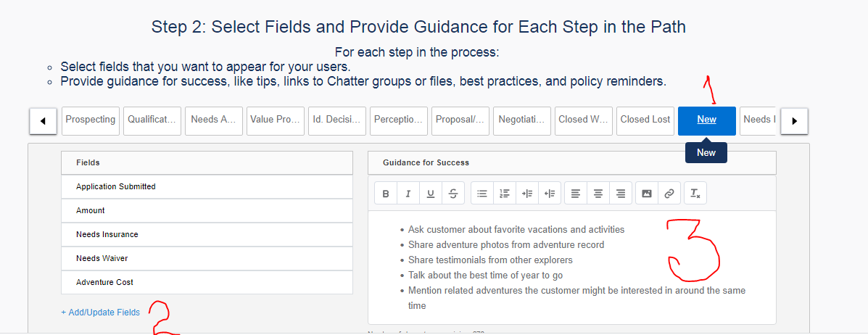Remove text formatting
868x335 pixels.
[x=695, y=194]
